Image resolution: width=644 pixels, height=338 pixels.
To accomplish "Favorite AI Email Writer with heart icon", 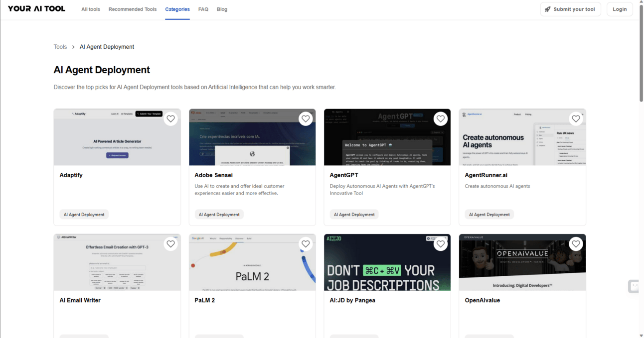I will coord(170,244).
